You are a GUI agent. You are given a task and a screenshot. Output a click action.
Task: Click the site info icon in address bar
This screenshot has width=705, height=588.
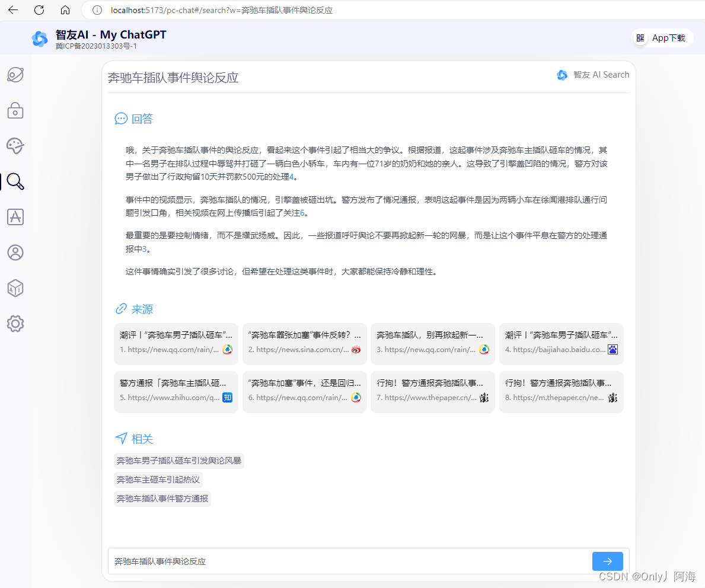[x=97, y=10]
